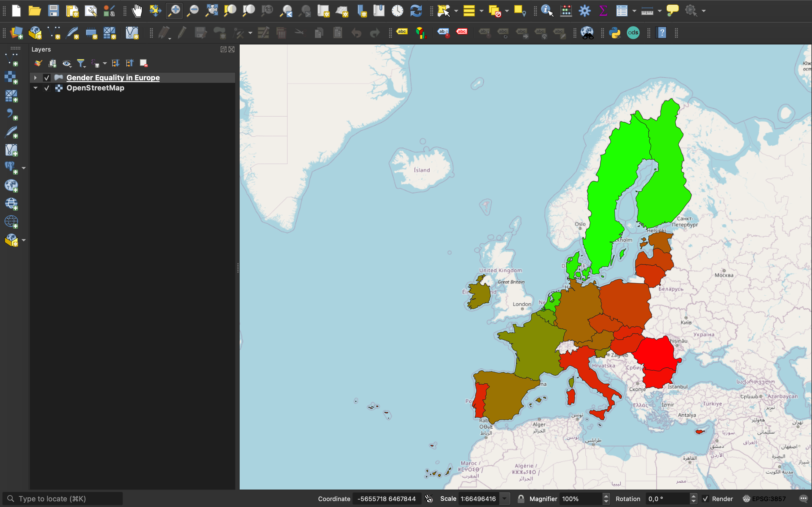
Task: Click the Zoom Out magnifier tool
Action: point(193,11)
